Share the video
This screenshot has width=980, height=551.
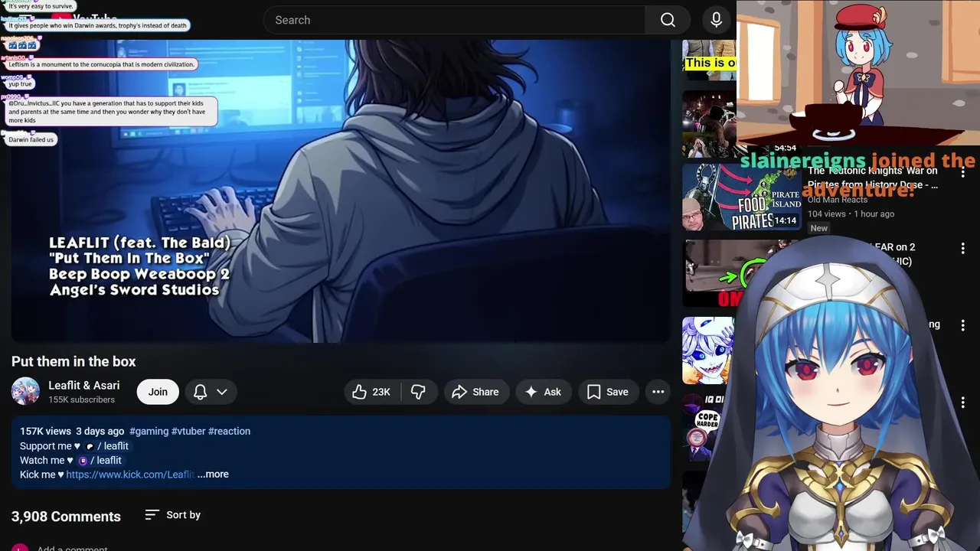point(475,392)
